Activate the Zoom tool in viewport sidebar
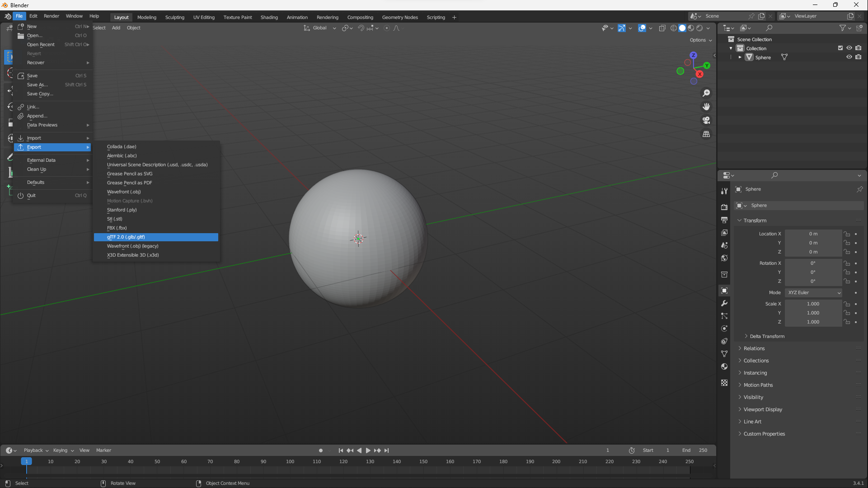The image size is (868, 488). coord(707,93)
